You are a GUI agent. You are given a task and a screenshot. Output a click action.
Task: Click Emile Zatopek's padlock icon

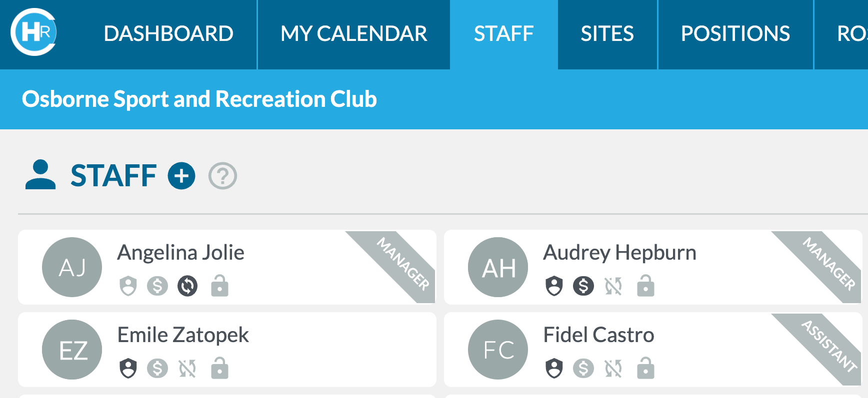pos(219,368)
